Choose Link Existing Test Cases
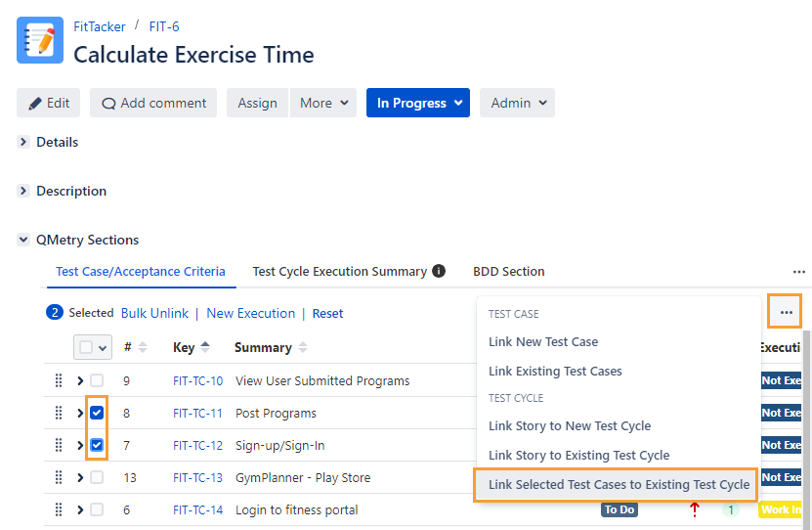This screenshot has height=530, width=812. (555, 371)
